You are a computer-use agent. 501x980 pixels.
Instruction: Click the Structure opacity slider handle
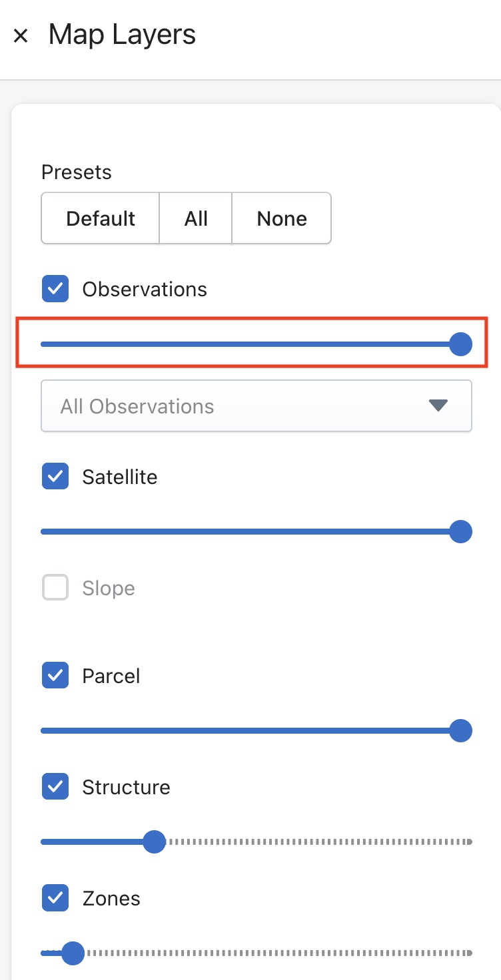(x=155, y=842)
